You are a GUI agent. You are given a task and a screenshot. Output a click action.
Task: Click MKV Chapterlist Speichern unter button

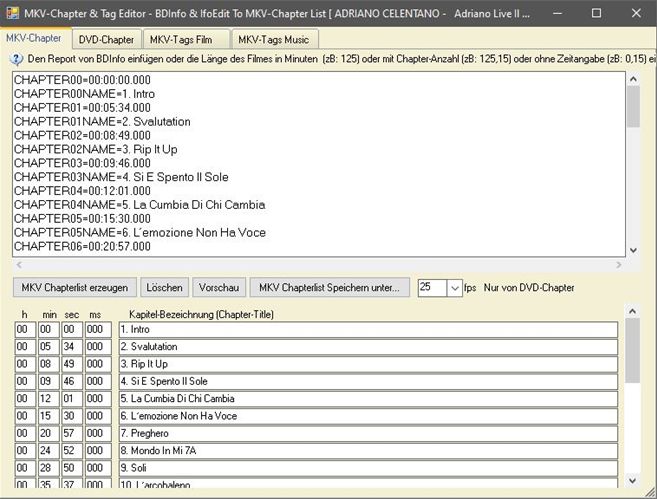(x=328, y=287)
